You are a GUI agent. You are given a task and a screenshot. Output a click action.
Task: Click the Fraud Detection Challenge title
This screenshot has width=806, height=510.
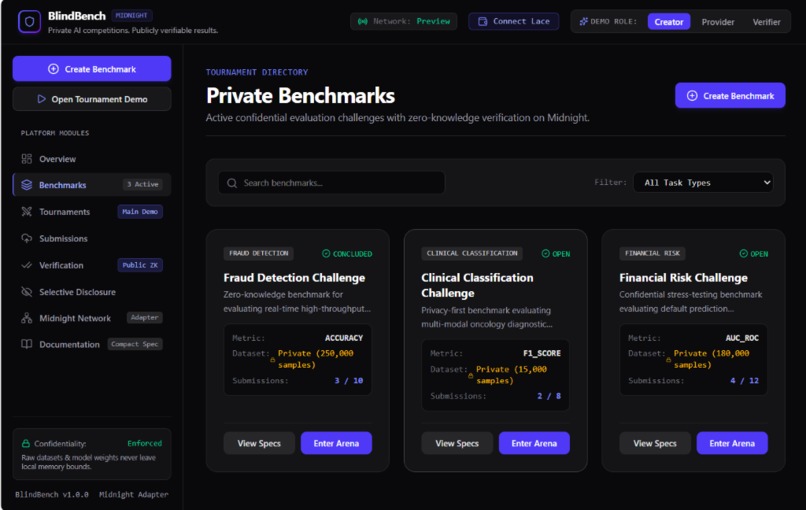coord(294,278)
